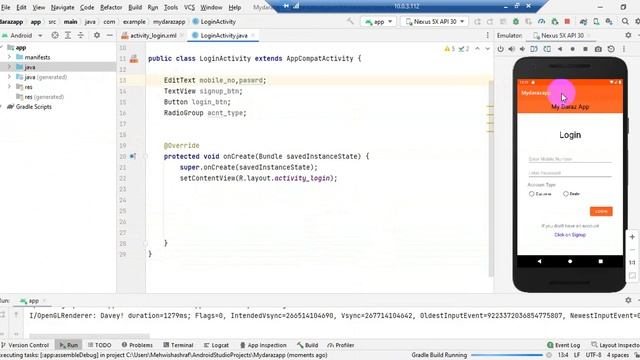640x360 pixels.
Task: Click emulator toolbar Back triangle icon
Action: tap(560, 49)
